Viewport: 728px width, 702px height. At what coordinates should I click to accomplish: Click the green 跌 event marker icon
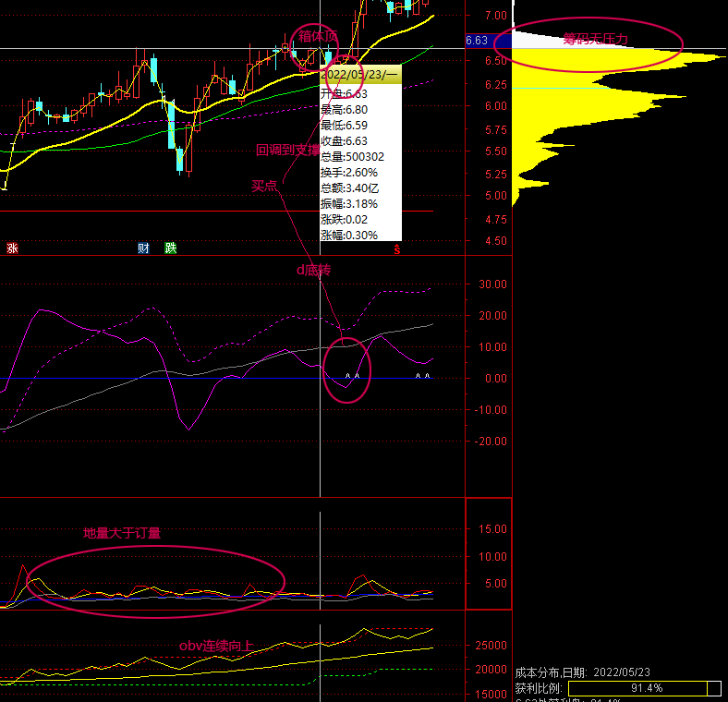(x=170, y=248)
